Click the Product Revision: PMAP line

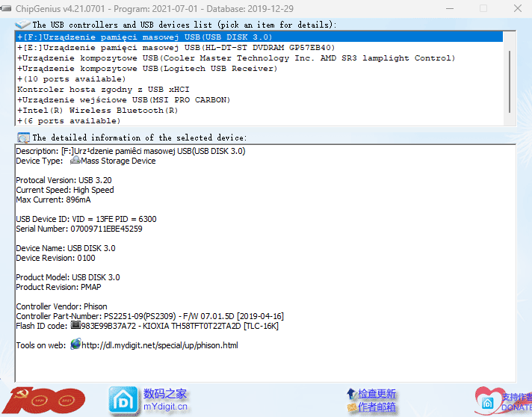pyautogui.click(x=58, y=288)
